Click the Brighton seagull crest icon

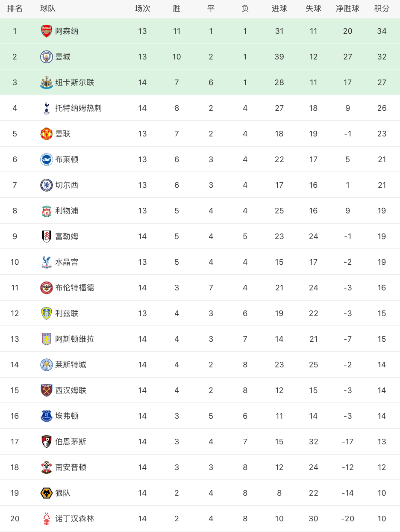(47, 159)
